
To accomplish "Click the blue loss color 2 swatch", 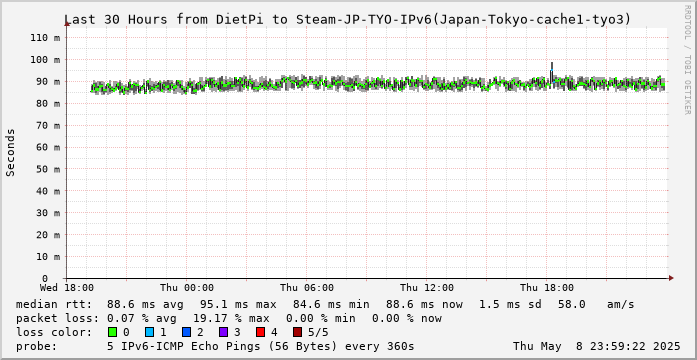I will 186,332.
